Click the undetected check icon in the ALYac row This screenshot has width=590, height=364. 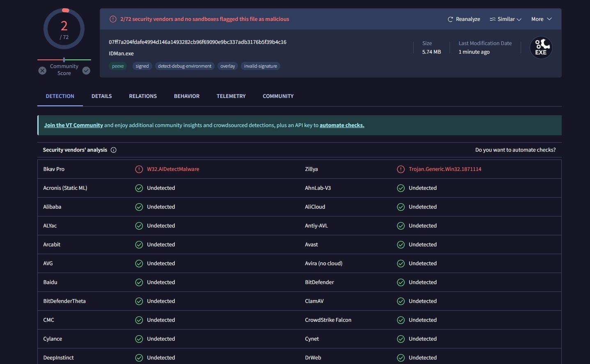pos(139,226)
